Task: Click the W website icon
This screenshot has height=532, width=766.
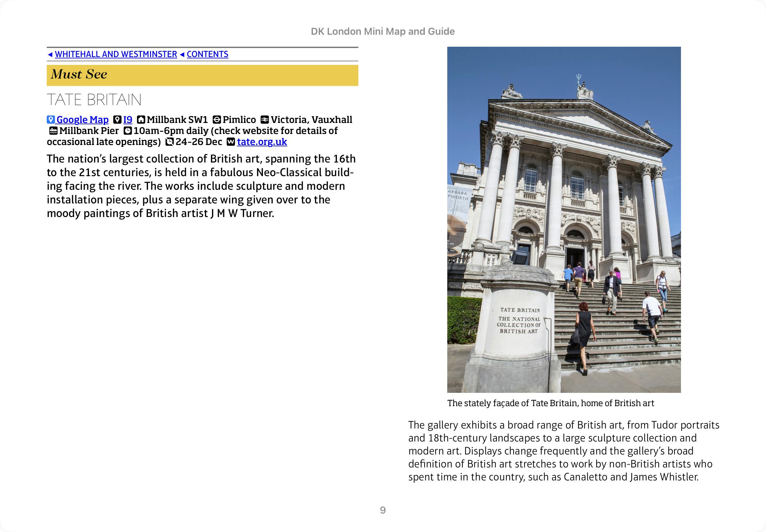Action: [231, 142]
